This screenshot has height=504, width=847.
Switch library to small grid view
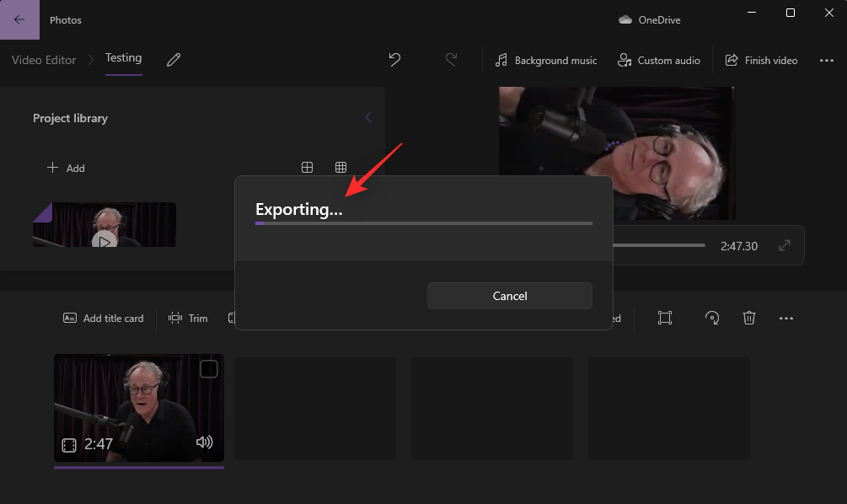340,168
